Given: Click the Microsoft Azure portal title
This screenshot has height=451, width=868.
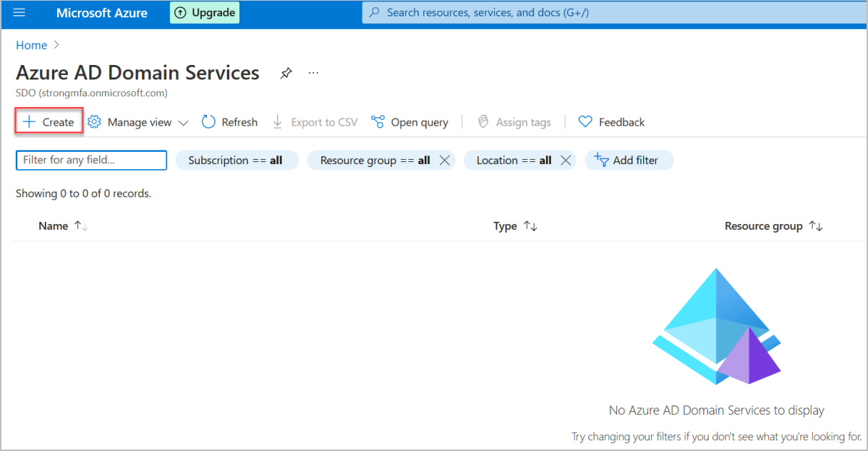Looking at the screenshot, I should 102,13.
